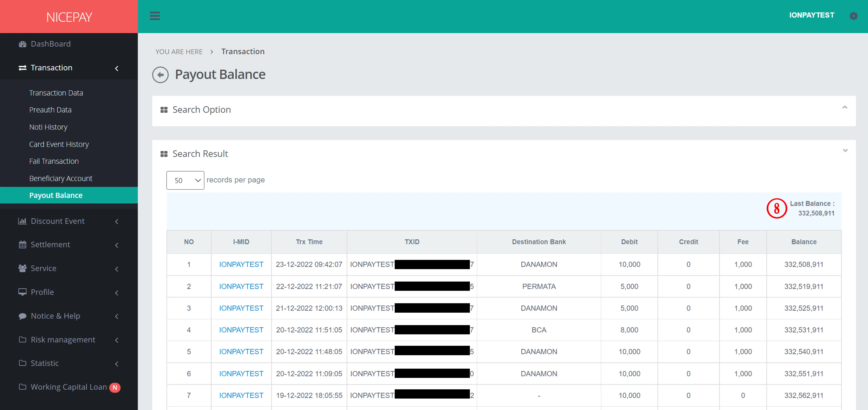Open Fail Transaction submenu item
The image size is (868, 410).
(54, 161)
